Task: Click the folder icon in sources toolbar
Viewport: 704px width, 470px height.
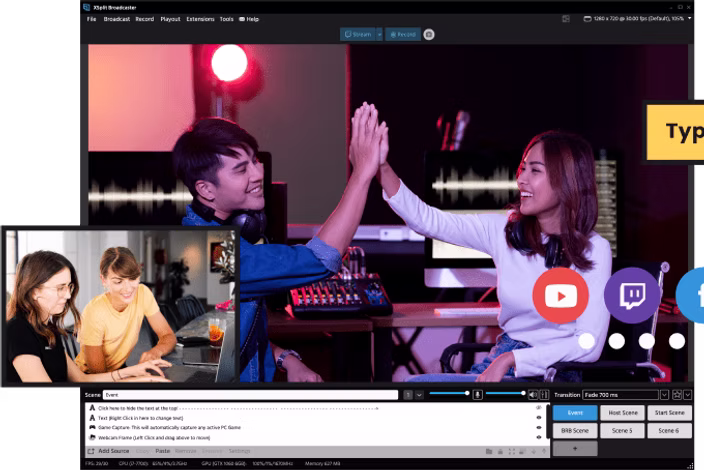Action: pyautogui.click(x=489, y=451)
